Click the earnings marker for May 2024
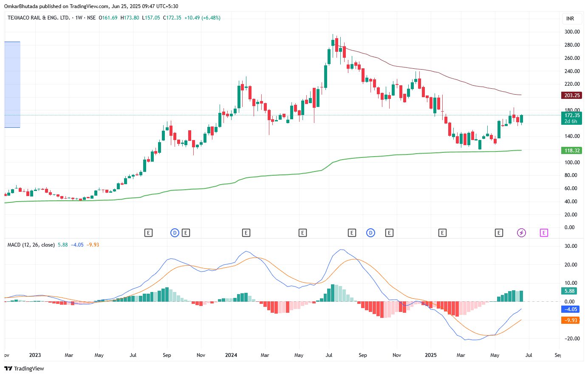588x376 pixels. click(x=302, y=233)
